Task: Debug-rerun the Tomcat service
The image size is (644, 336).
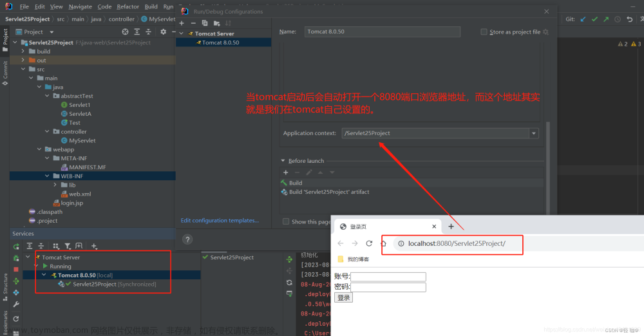Action: 16,258
